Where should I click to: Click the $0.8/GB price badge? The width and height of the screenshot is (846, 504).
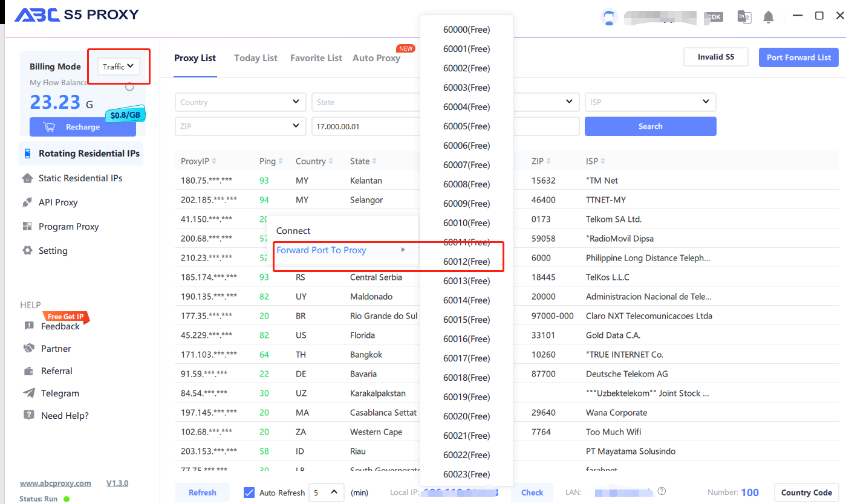(126, 115)
